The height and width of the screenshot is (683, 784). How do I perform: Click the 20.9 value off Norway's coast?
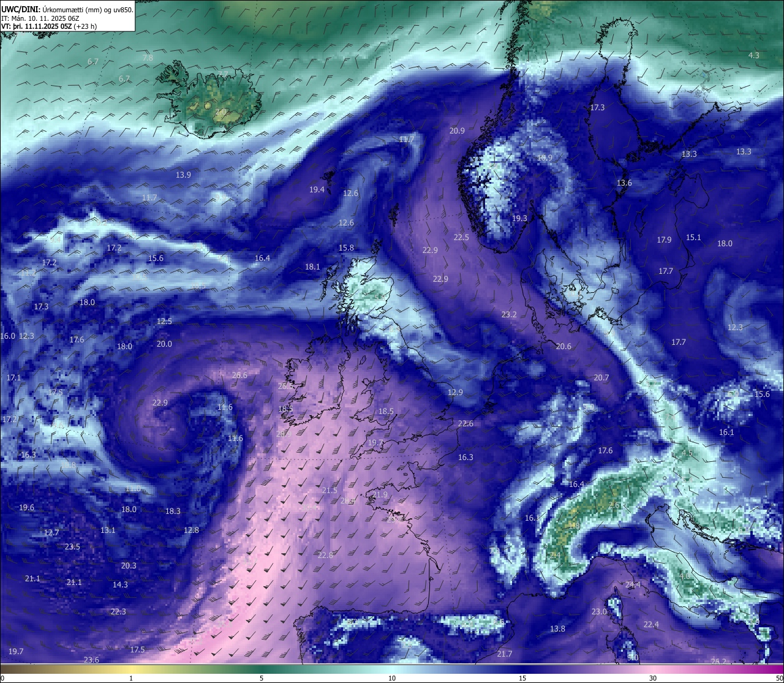[x=457, y=130]
